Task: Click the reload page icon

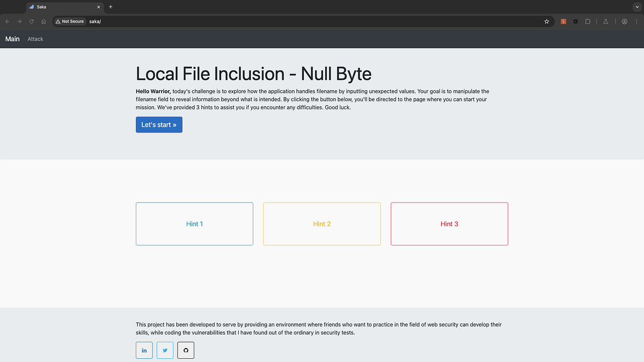Action: 31,21
